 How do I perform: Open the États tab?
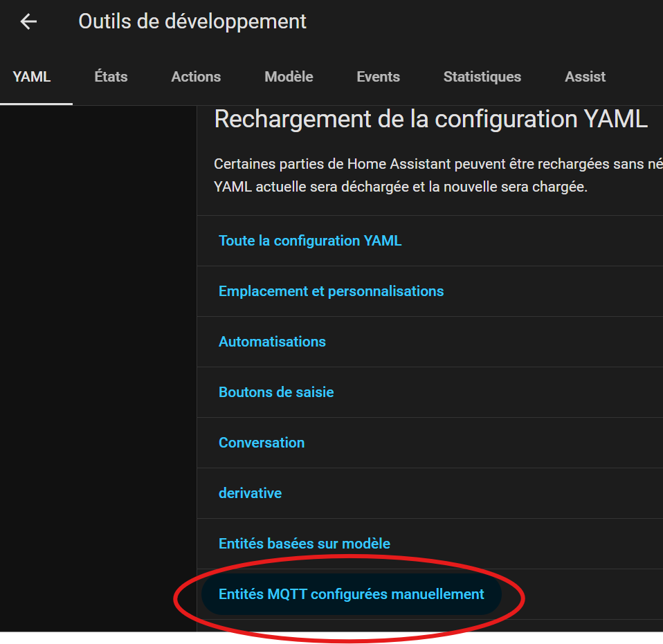click(x=111, y=77)
